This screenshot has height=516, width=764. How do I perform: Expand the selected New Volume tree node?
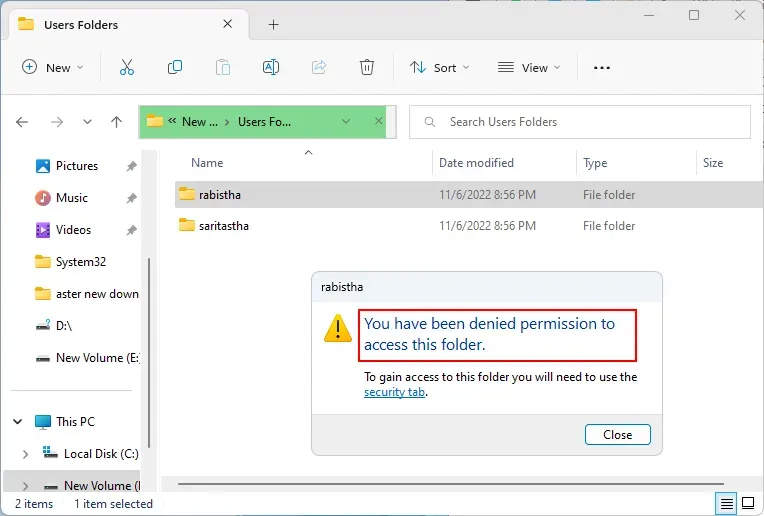[25, 486]
